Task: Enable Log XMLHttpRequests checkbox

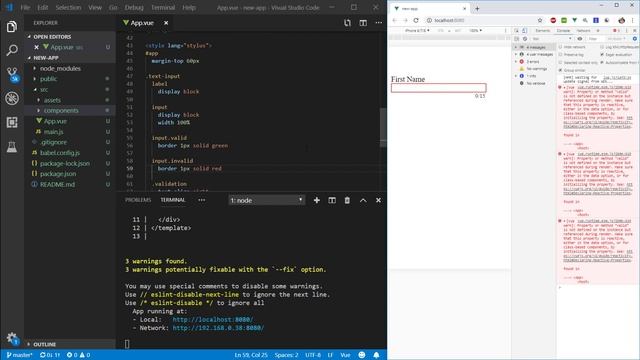Action: coord(602,47)
